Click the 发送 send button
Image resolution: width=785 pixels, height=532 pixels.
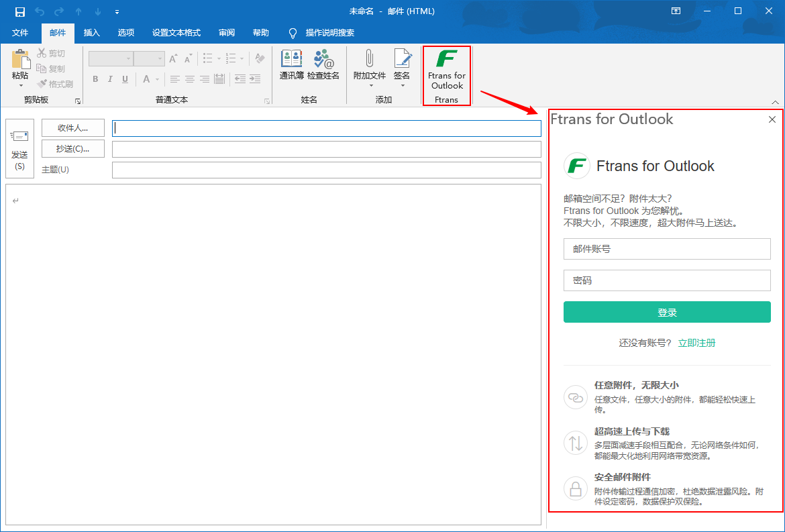pyautogui.click(x=19, y=148)
